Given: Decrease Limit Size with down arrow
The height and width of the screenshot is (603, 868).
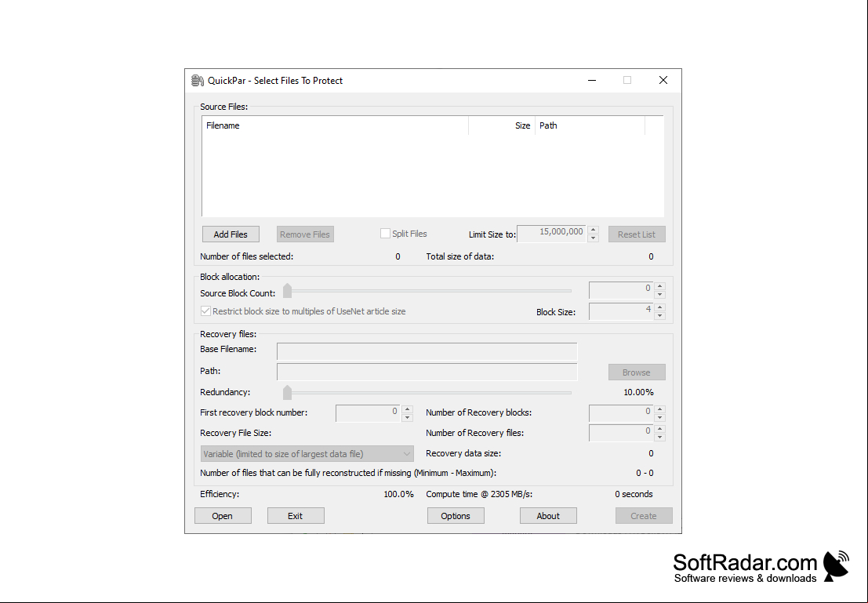Looking at the screenshot, I should click(593, 238).
